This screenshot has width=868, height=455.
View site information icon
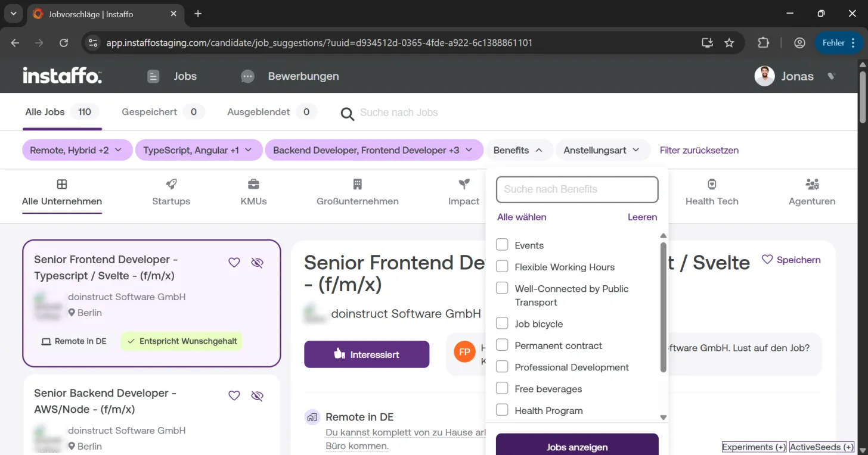tap(92, 43)
